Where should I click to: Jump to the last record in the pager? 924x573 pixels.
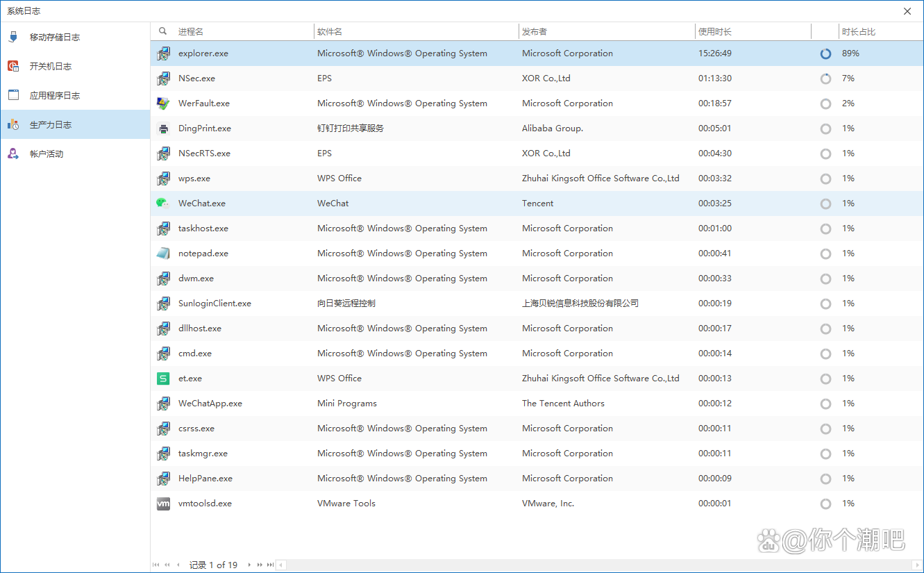pyautogui.click(x=270, y=565)
